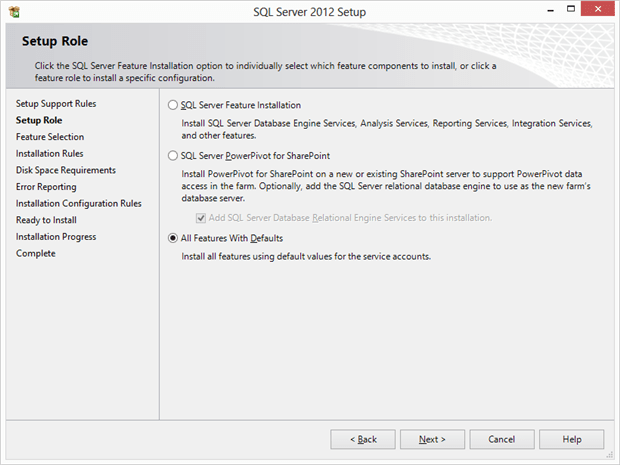This screenshot has width=620, height=465.
Task: Click Setup Support Rules step
Action: coord(56,104)
